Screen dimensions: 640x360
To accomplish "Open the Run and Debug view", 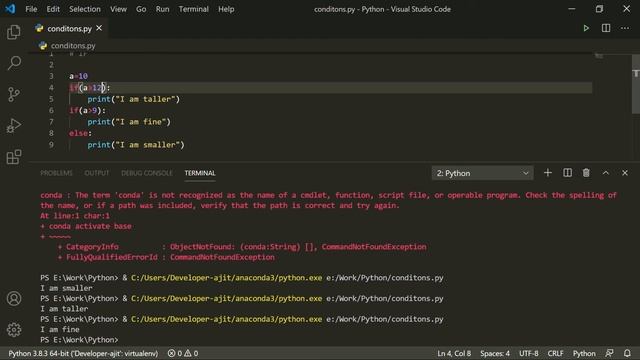I will pos(13,126).
